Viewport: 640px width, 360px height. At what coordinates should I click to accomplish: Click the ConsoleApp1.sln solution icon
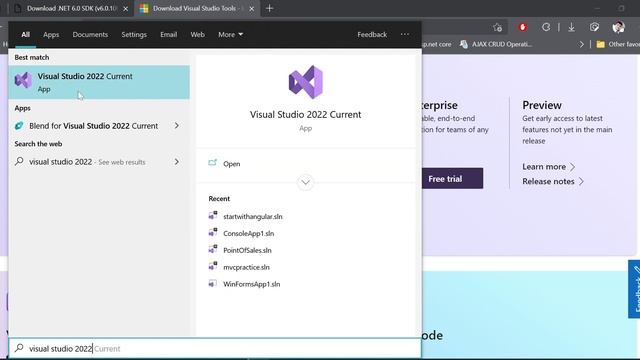coord(213,233)
